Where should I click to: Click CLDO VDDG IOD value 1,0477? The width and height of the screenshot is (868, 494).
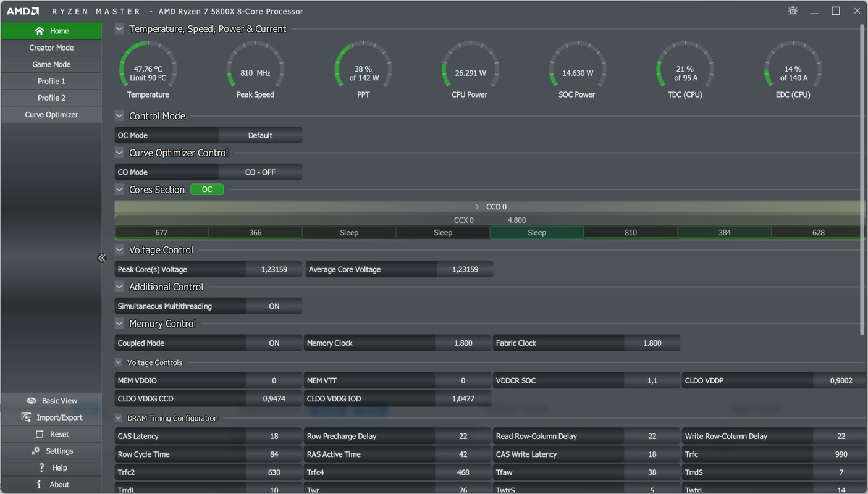pos(463,399)
